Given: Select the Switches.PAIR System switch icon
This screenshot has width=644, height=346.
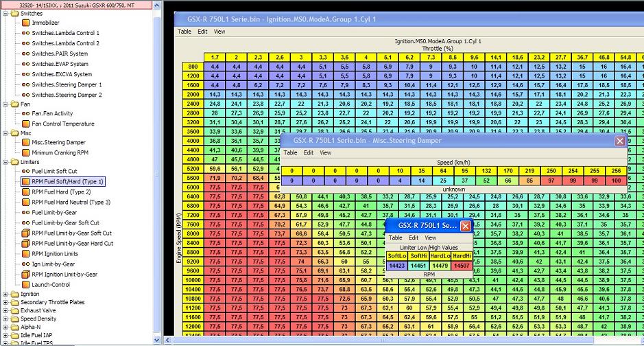Looking at the screenshot, I should click(26, 54).
